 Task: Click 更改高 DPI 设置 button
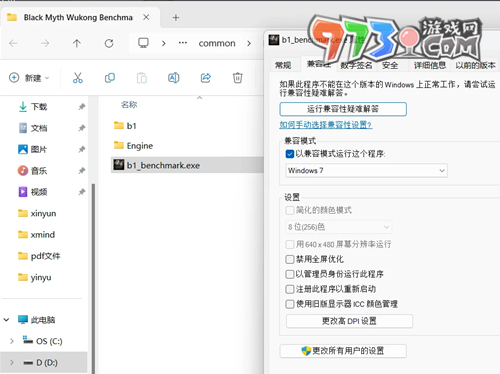pyautogui.click(x=349, y=321)
